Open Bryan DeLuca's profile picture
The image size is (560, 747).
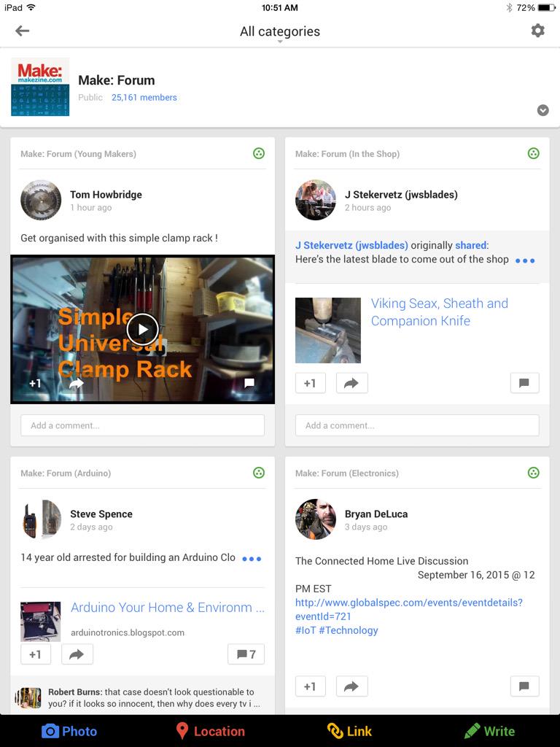pyautogui.click(x=316, y=519)
